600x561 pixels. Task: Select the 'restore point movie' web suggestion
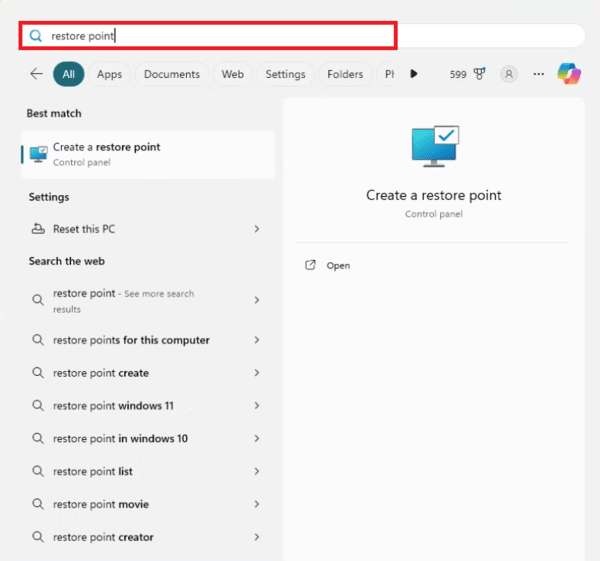148,504
